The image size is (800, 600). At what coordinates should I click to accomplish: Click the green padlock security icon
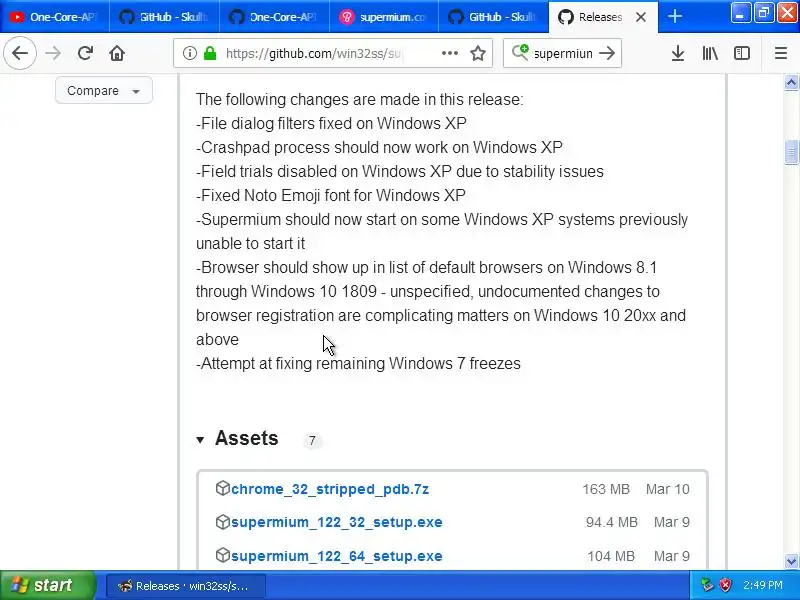click(x=210, y=53)
